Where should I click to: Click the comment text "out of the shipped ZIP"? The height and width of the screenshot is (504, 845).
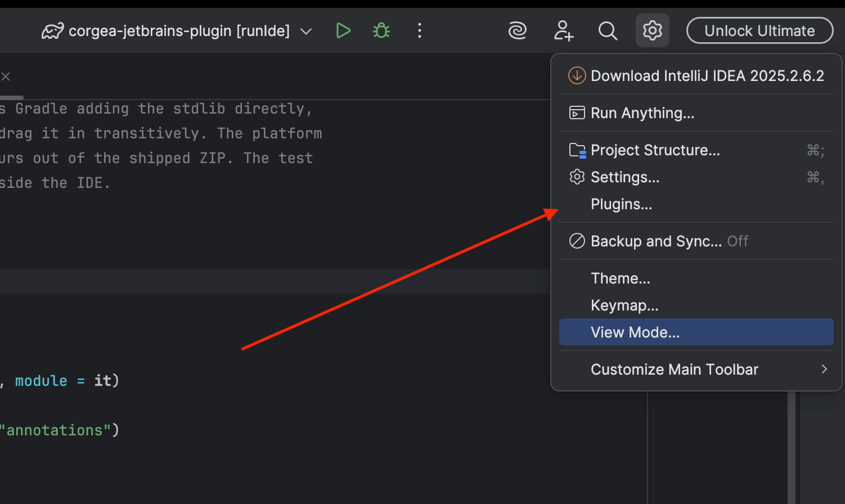tap(133, 158)
